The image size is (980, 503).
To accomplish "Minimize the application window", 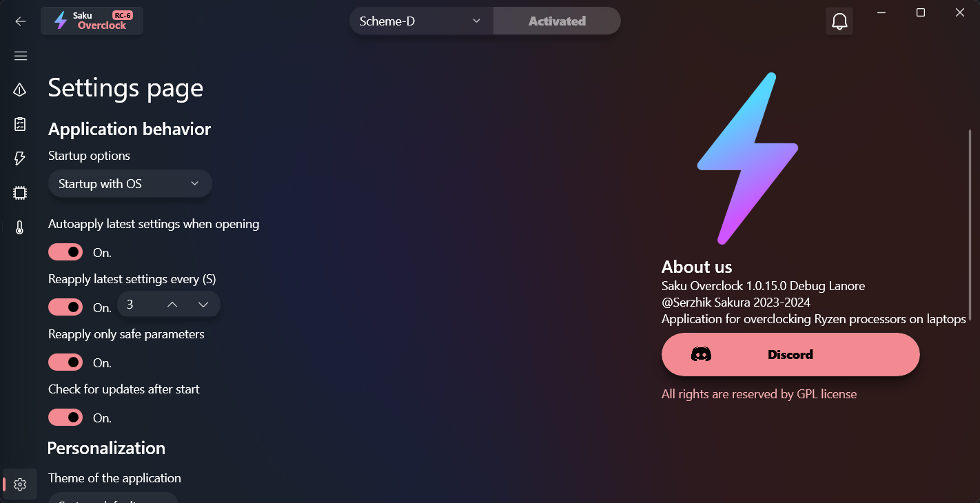I will click(881, 12).
